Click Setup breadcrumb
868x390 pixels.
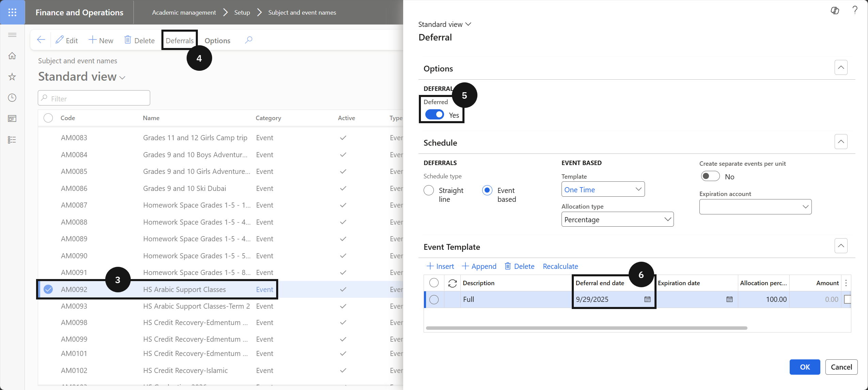coord(242,12)
